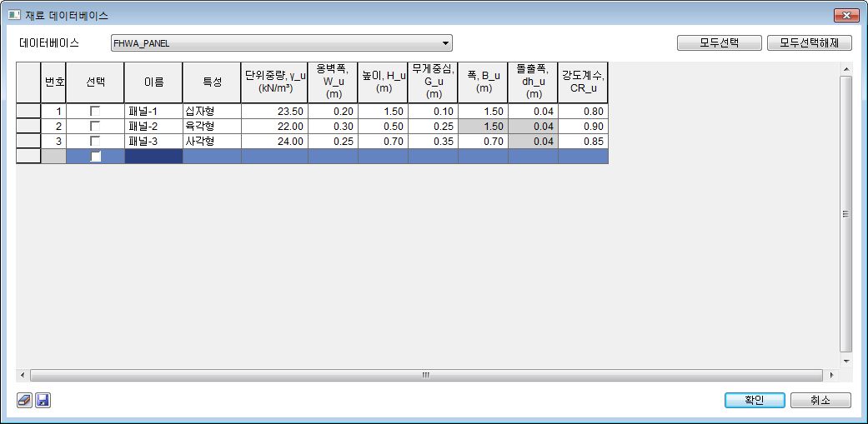Viewport: 868px width, 424px height.
Task: Click the floppy disk save icon
Action: pyautogui.click(x=43, y=401)
